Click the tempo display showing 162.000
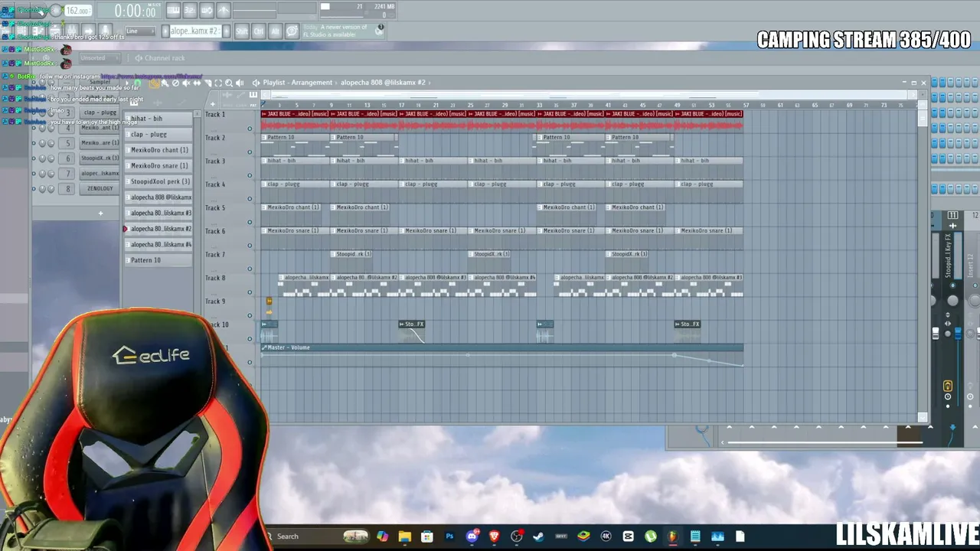The image size is (980, 551). (77, 11)
